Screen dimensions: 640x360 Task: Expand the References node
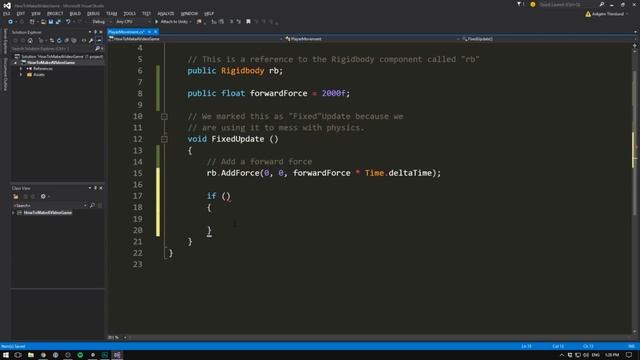pos(21,69)
